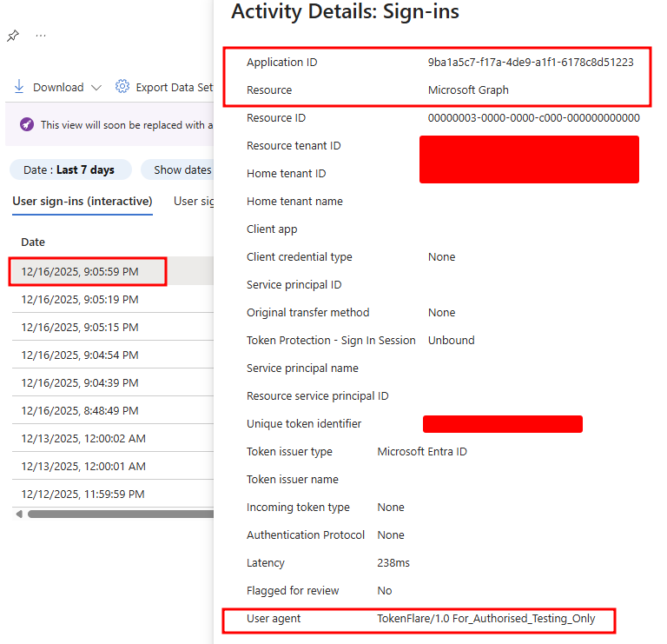Click the horizontal scrollbar under the sign-in list
667x644 pixels.
click(120, 514)
